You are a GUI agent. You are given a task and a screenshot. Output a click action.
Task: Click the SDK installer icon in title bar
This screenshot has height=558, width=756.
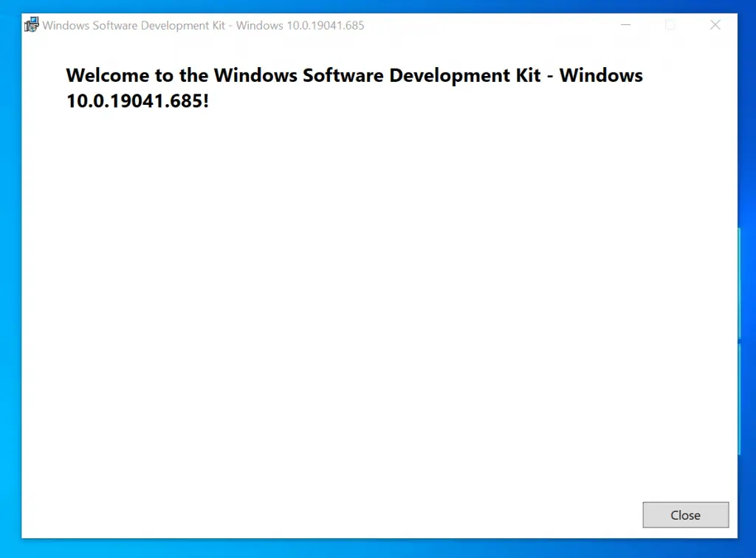click(32, 25)
